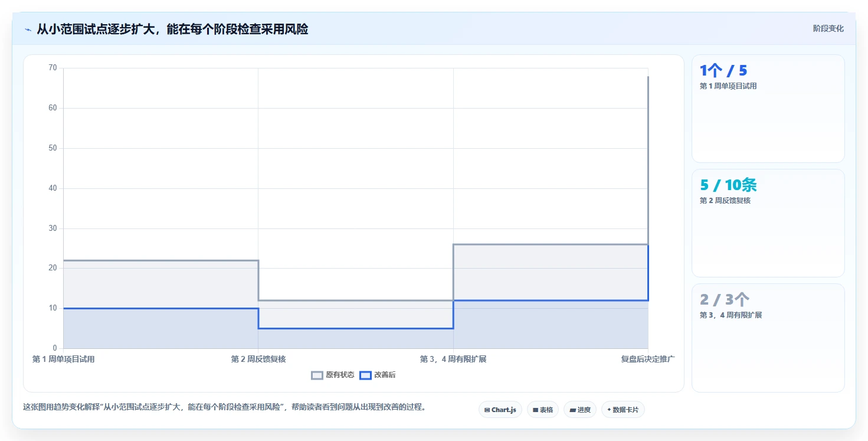The image size is (868, 441).
Task: Click the Chart.js tag
Action: [x=500, y=410]
